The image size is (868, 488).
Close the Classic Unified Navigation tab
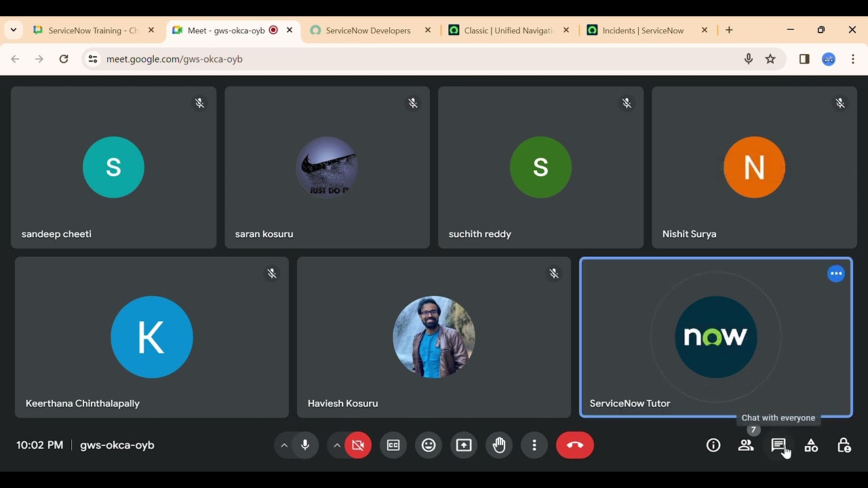pos(566,30)
